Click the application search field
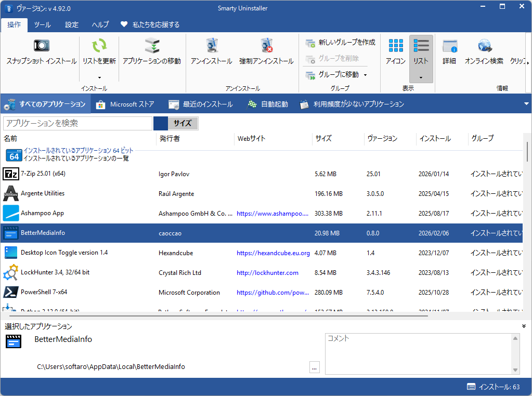 (x=78, y=123)
